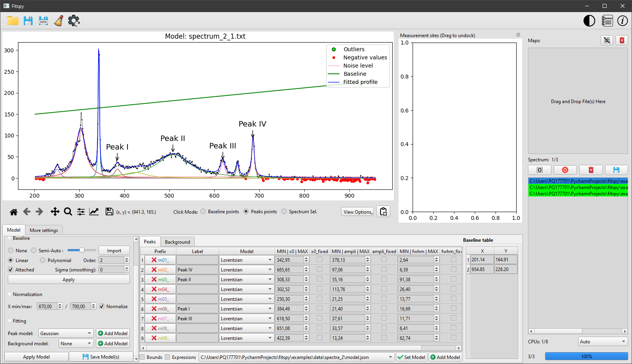Uncheck the Normalize checkbox

(x=102, y=307)
